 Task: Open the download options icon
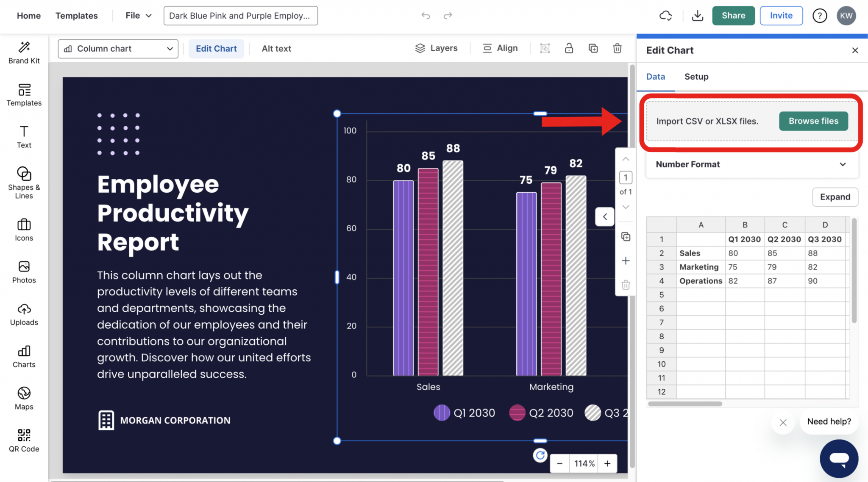(698, 15)
